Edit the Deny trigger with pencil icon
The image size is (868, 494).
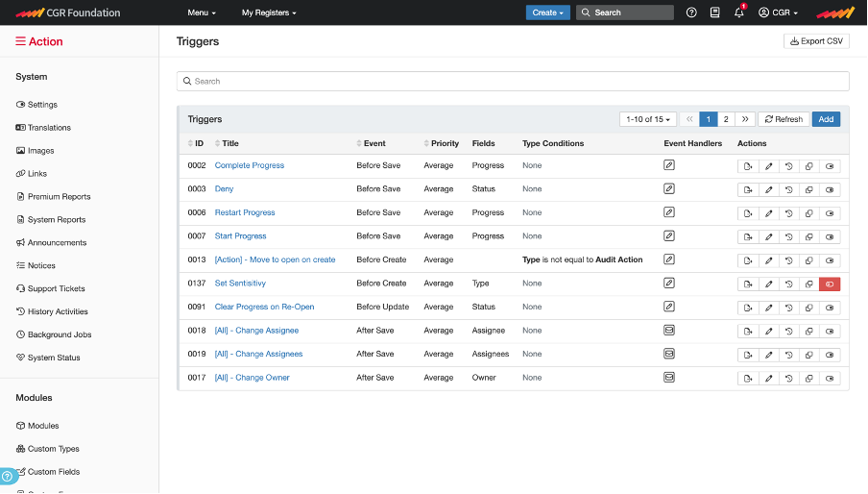point(768,190)
